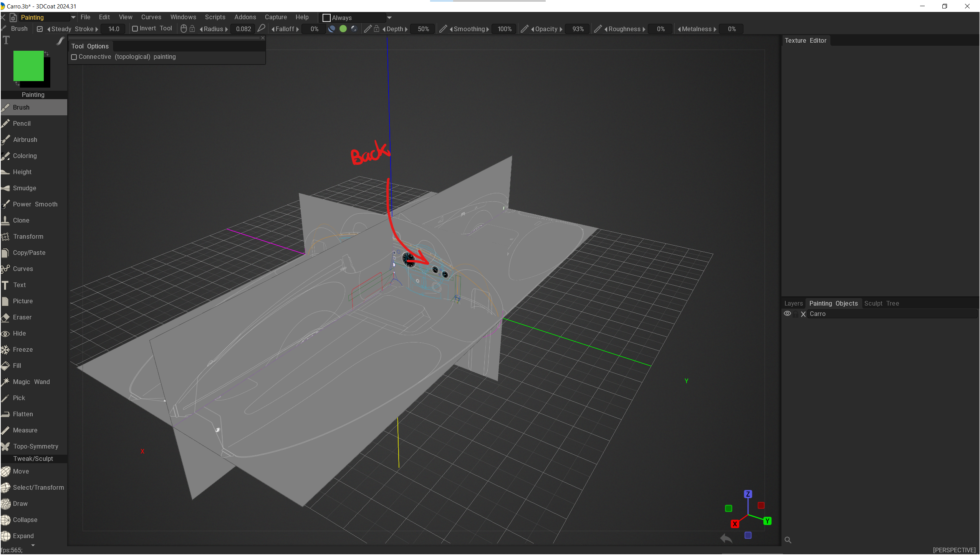Select the Smudge tool

(x=24, y=188)
